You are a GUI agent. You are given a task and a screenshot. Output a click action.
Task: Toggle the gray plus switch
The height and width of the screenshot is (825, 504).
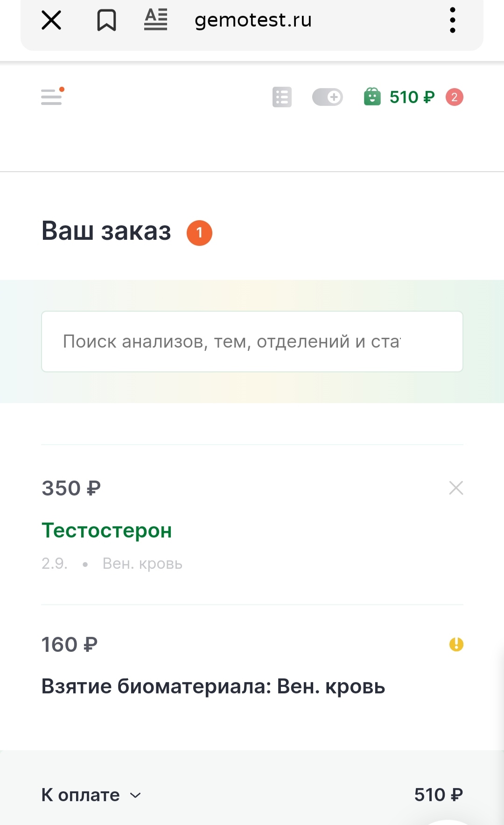click(x=327, y=97)
